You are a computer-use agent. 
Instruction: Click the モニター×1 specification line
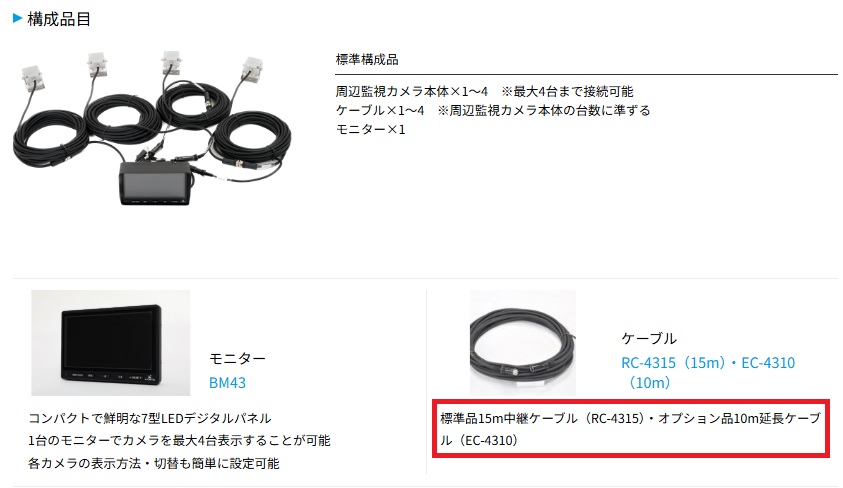[x=370, y=130]
